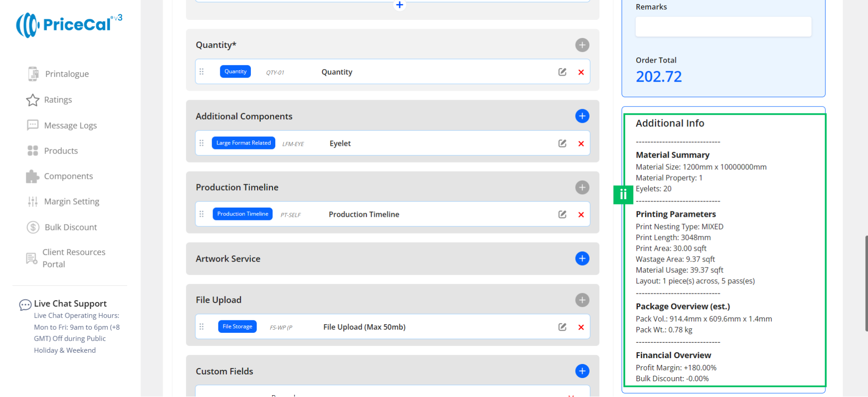Click the Large Format Related tag
Image resolution: width=868 pixels, height=397 pixels.
(x=243, y=143)
